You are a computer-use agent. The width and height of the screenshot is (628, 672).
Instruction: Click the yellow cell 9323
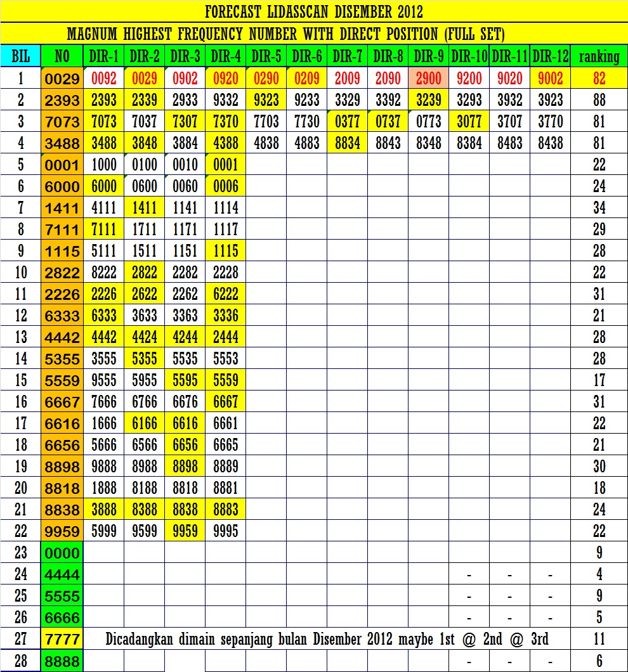266,100
